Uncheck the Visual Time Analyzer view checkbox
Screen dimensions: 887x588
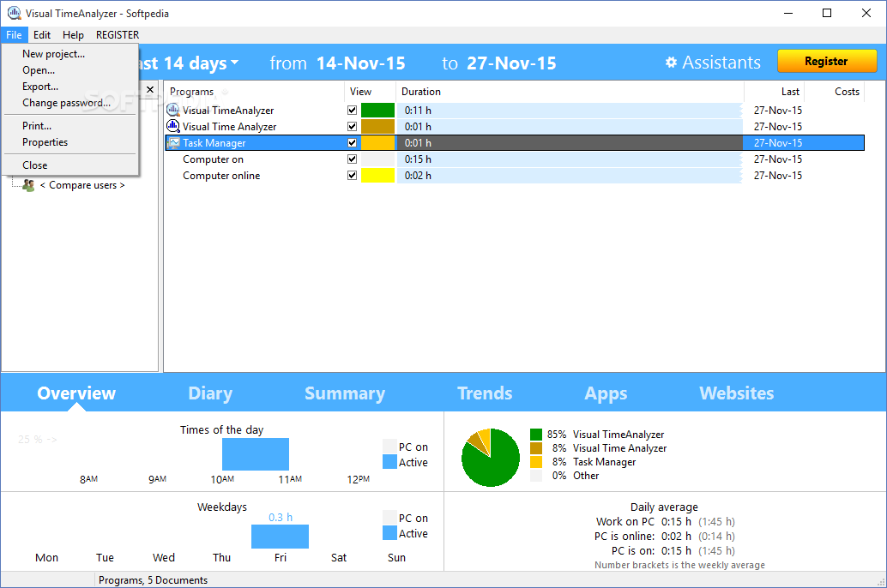(352, 127)
